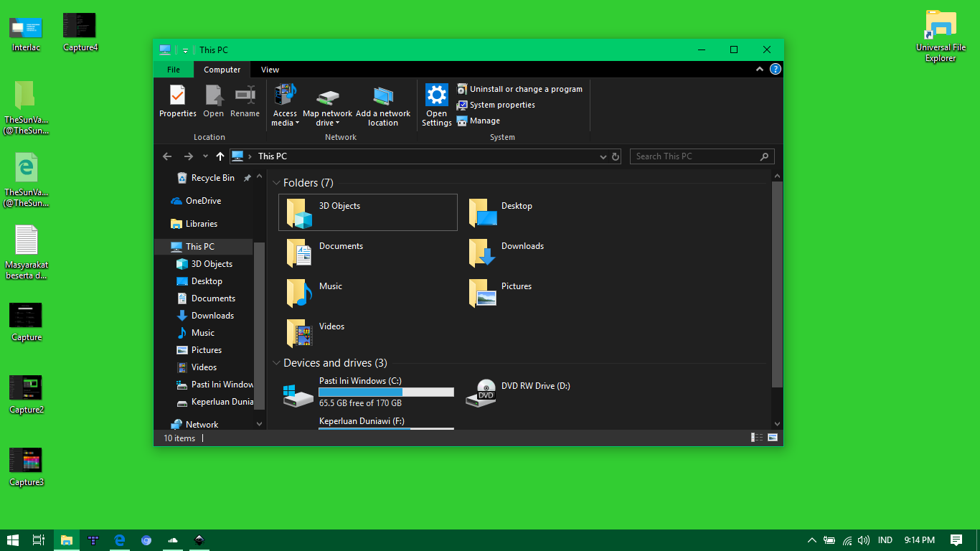Open the address bar history dropdown
This screenshot has height=551, width=980.
pos(603,156)
